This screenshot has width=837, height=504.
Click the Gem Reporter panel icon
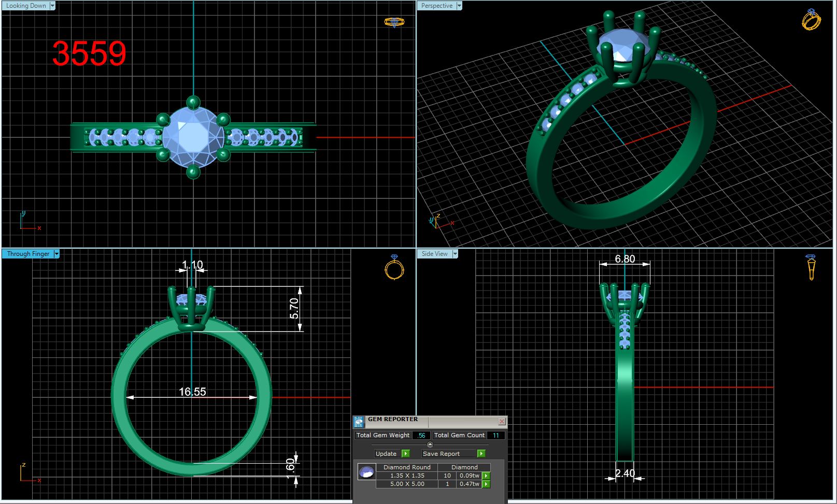coord(359,422)
